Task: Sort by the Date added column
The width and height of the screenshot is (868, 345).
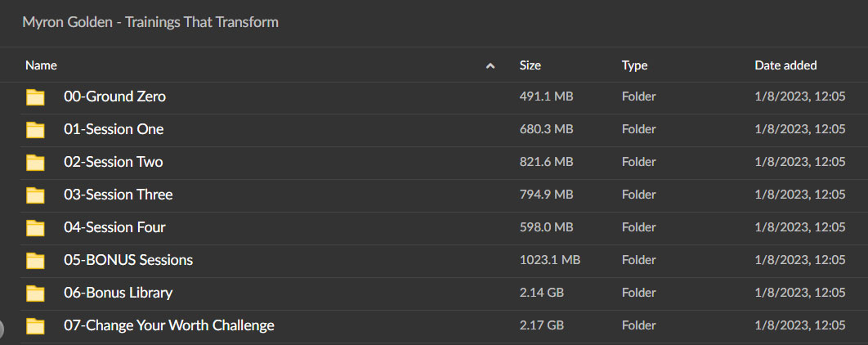Action: (785, 65)
